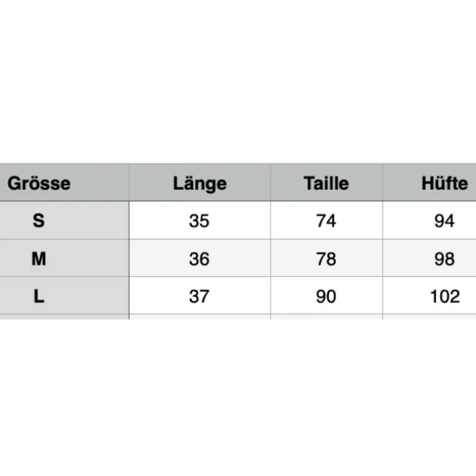The width and height of the screenshot is (476, 476).
Task: Click the border between Grösse and Länge headers
Action: 129,182
